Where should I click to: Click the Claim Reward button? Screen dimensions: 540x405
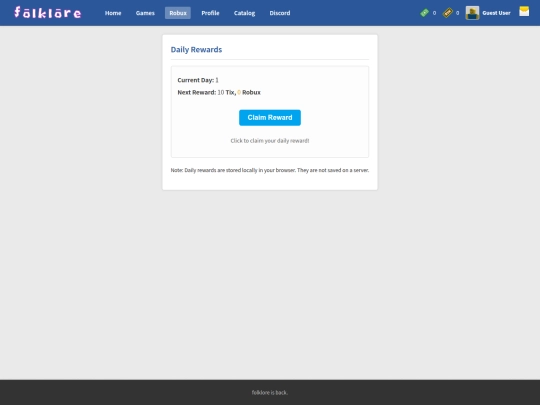(270, 118)
